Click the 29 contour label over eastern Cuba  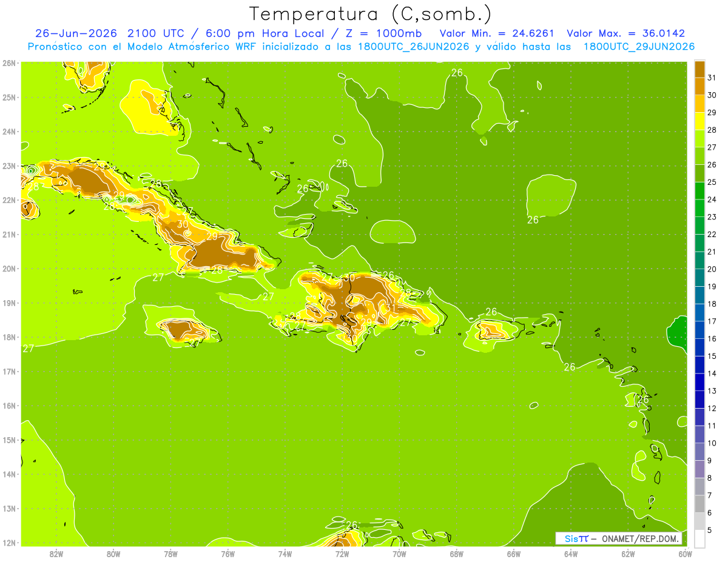pos(212,236)
